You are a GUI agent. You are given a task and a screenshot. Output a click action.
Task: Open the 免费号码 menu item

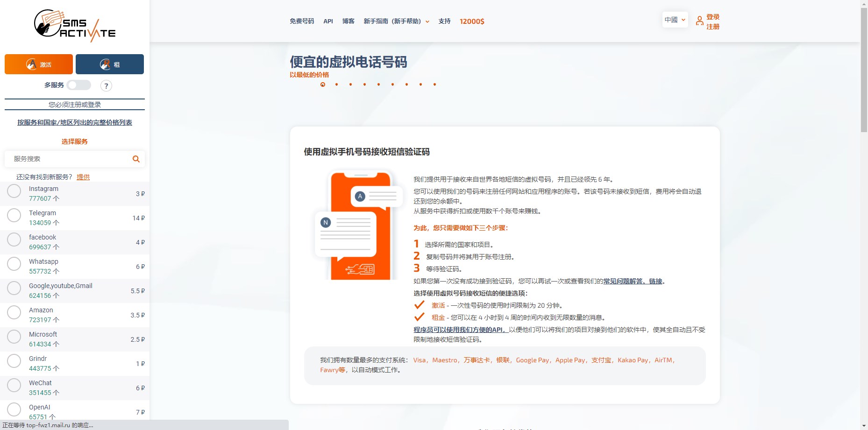302,21
